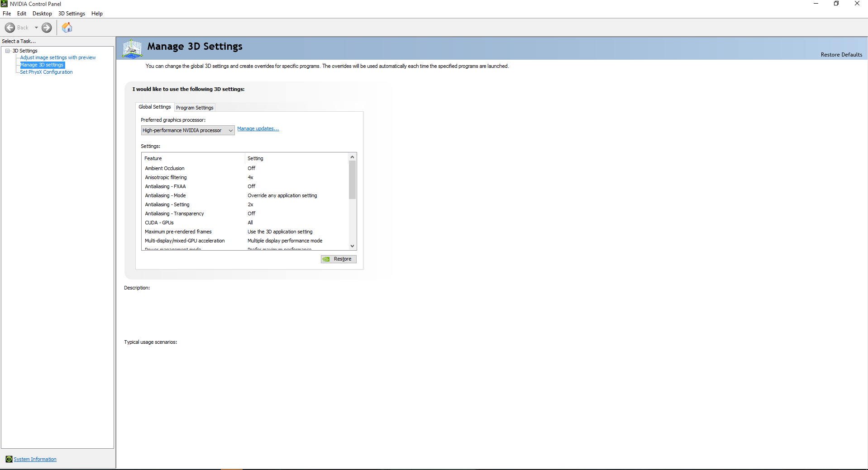Select the Antialiasing - FXAA row
This screenshot has width=868, height=470.
245,186
